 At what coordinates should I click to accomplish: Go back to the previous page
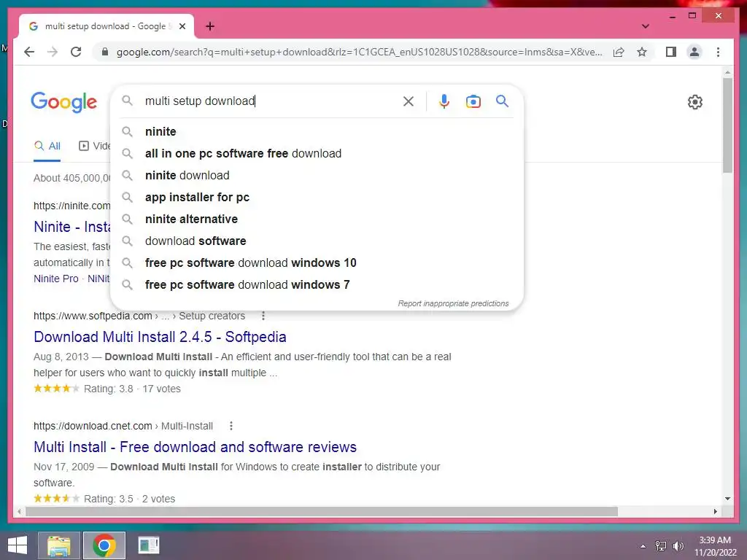29,52
